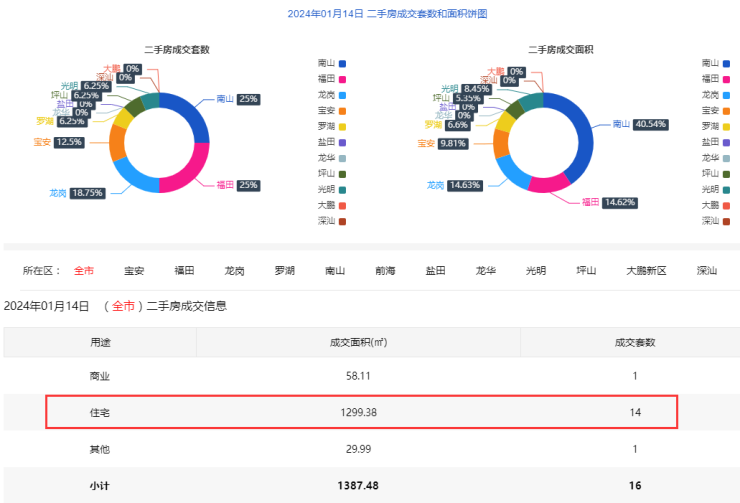
Task: Open the 福田 district filter
Action: (184, 270)
